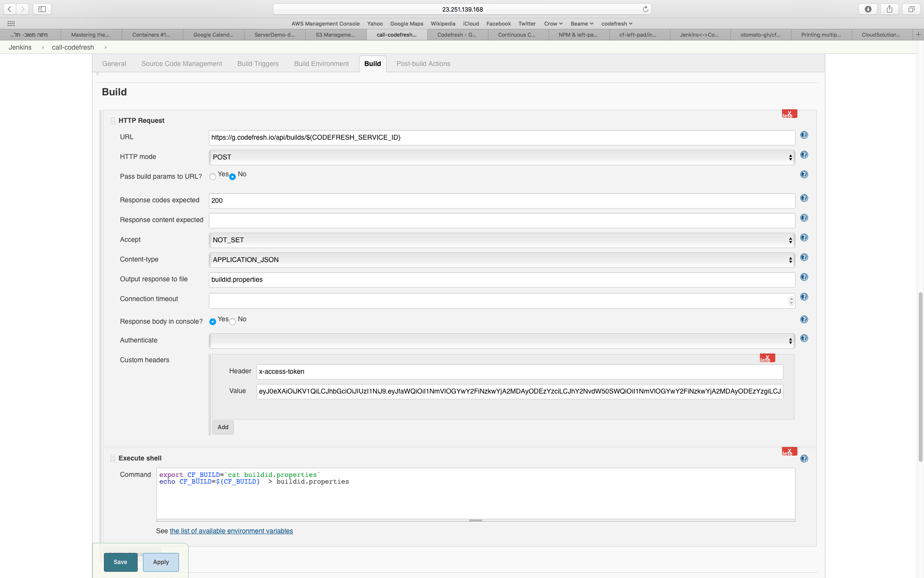Grab the Execute shell drag handle
The height and width of the screenshot is (578, 924).
point(112,459)
